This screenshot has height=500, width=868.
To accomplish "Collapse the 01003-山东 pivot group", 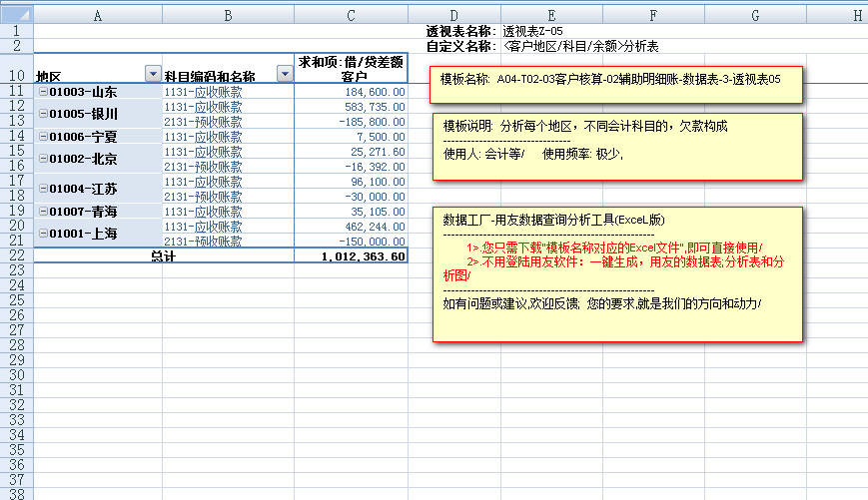I will pyautogui.click(x=43, y=92).
